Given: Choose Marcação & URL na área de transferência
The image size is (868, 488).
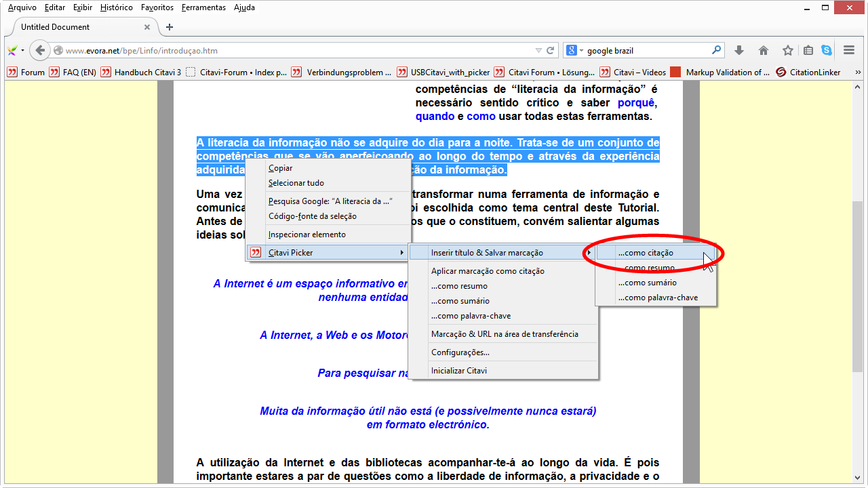Looking at the screenshot, I should point(503,334).
